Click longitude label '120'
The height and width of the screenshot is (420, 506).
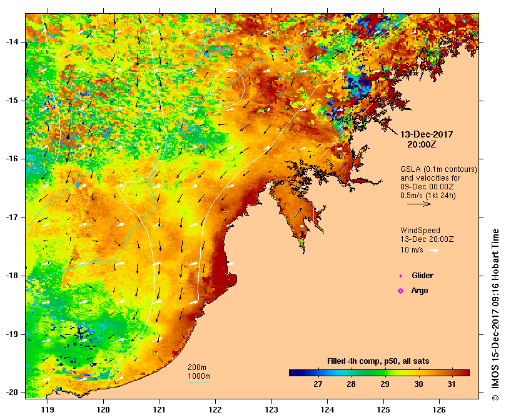104,409
